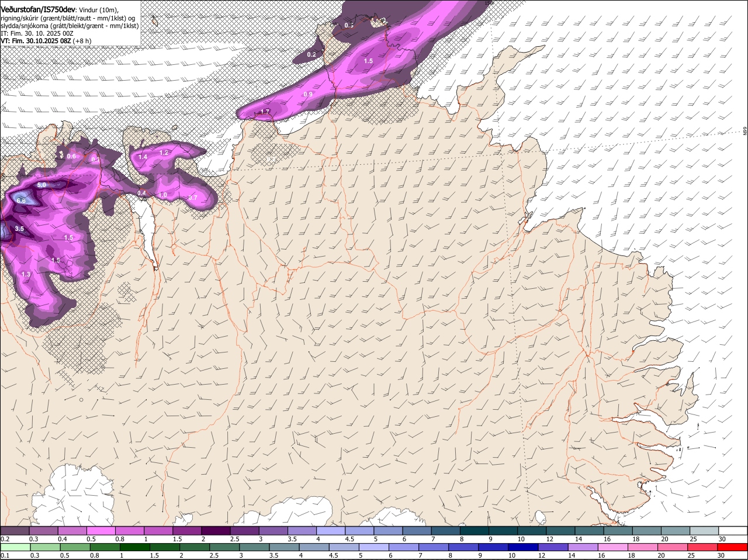Click the 'rigning/skúrir' legend description line
The height and width of the screenshot is (560, 748).
(x=69, y=18)
